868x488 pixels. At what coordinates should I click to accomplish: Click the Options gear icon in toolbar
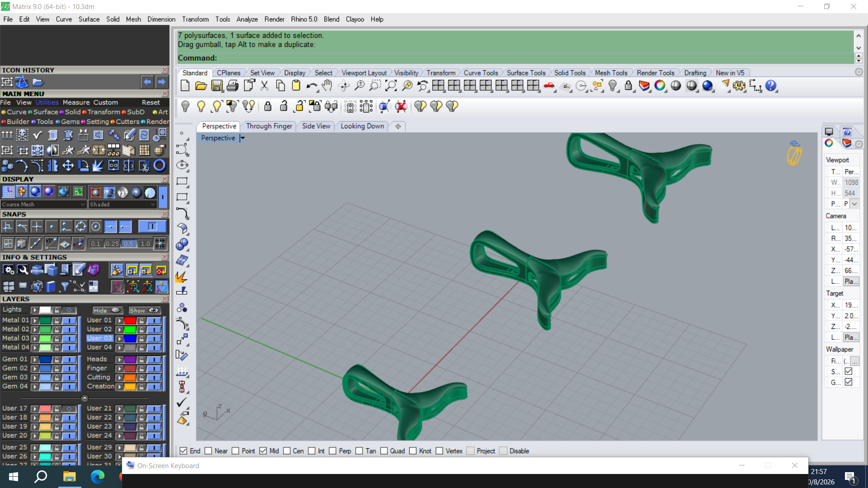(x=739, y=86)
